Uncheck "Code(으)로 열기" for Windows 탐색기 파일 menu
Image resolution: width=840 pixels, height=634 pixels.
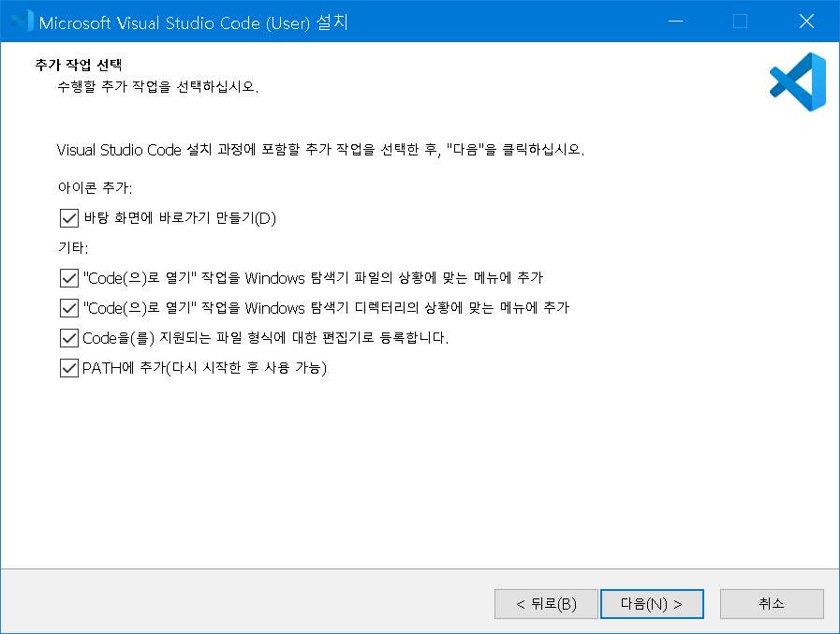point(69,278)
